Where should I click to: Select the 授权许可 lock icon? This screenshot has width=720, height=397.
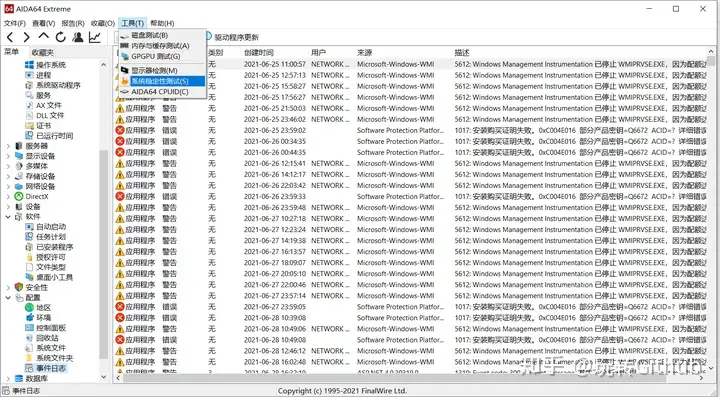29,257
